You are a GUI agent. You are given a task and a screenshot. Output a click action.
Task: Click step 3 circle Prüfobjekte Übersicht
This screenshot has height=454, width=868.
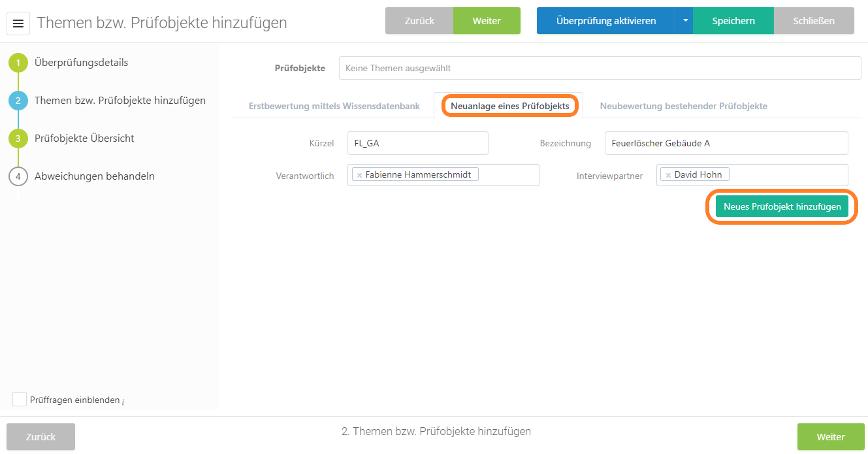(18, 138)
